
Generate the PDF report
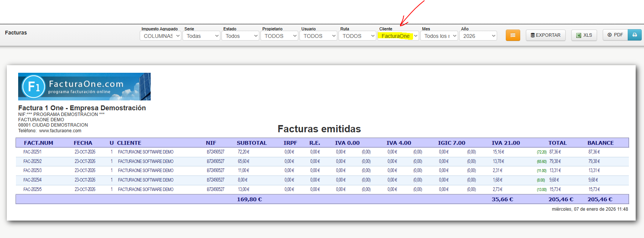(x=615, y=35)
